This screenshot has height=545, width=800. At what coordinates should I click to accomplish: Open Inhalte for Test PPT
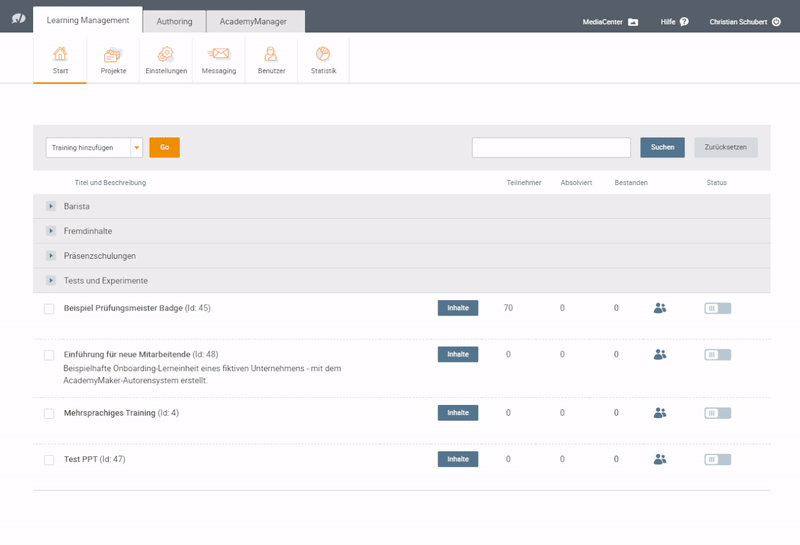(x=458, y=459)
